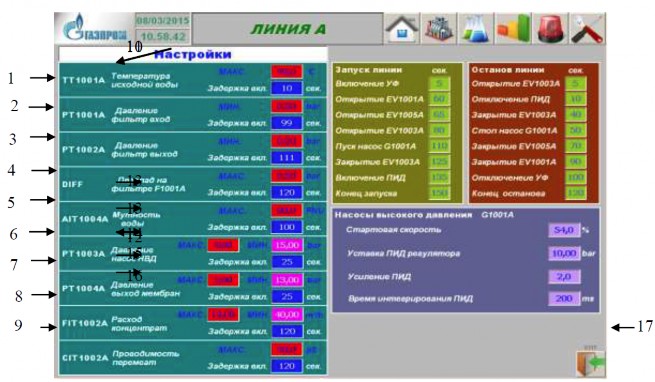The width and height of the screenshot is (655, 382).
Task: Edit the FIT1002A delay field showing 120
Action: click(x=286, y=331)
